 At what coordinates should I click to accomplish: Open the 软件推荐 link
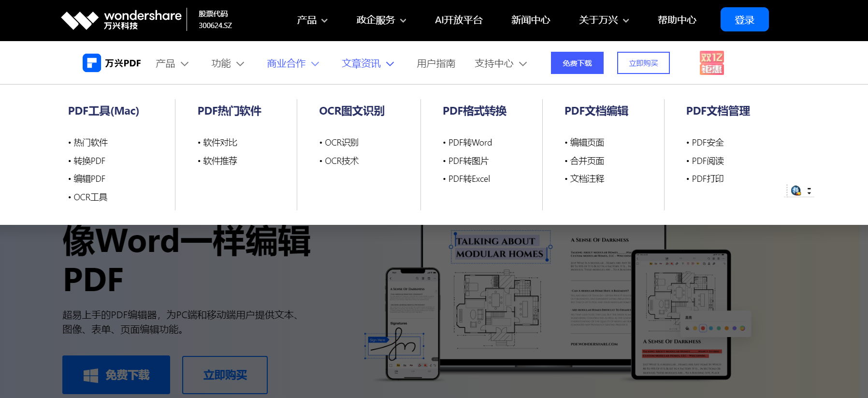220,161
